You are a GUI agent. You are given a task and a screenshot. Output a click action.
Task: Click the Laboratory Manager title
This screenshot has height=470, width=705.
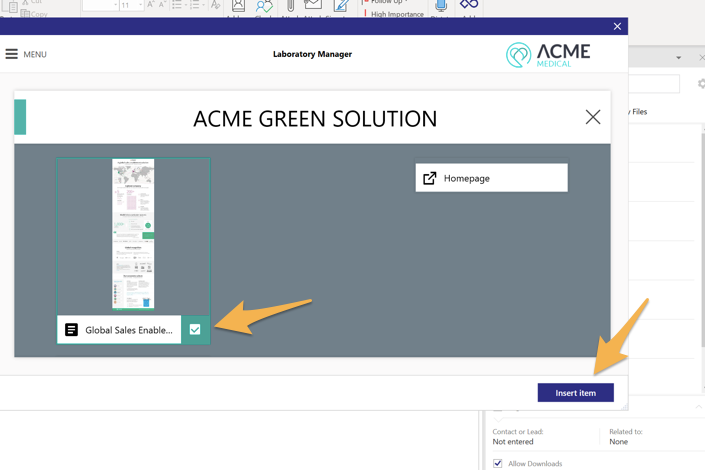click(x=312, y=54)
